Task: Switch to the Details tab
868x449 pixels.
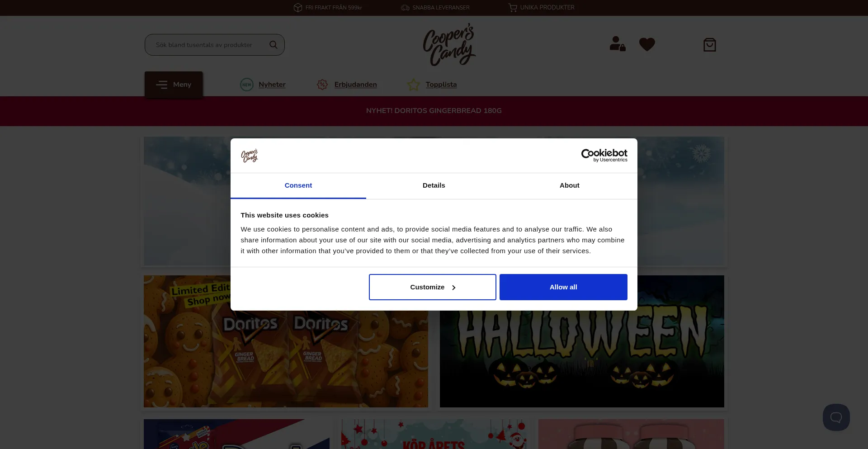Action: click(434, 185)
